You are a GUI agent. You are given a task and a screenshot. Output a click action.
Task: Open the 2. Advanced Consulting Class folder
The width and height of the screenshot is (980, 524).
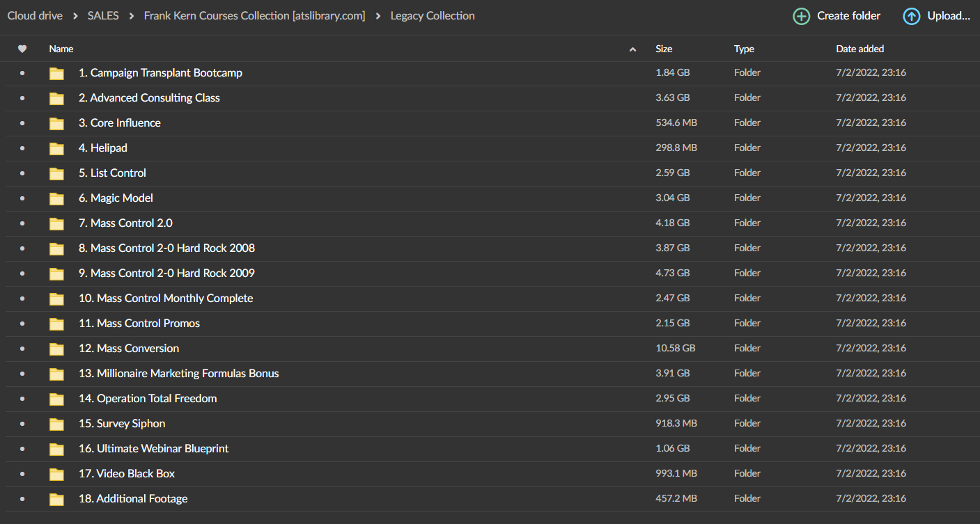click(149, 97)
